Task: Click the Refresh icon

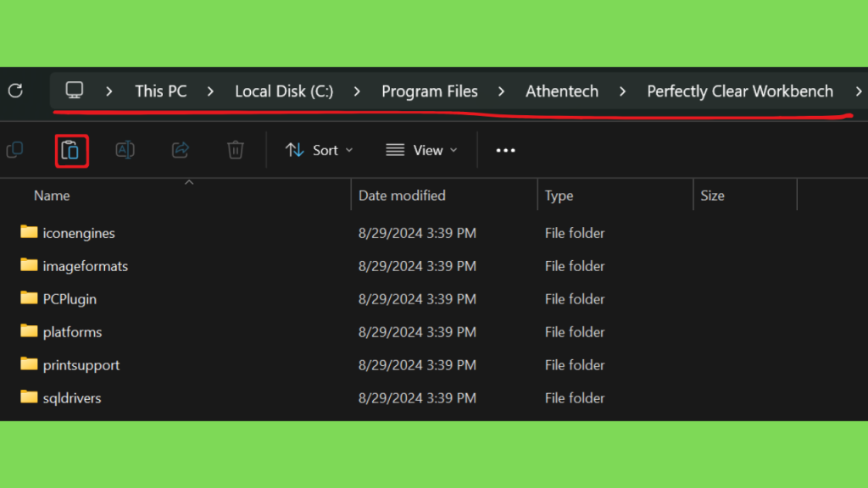Action: 15,91
